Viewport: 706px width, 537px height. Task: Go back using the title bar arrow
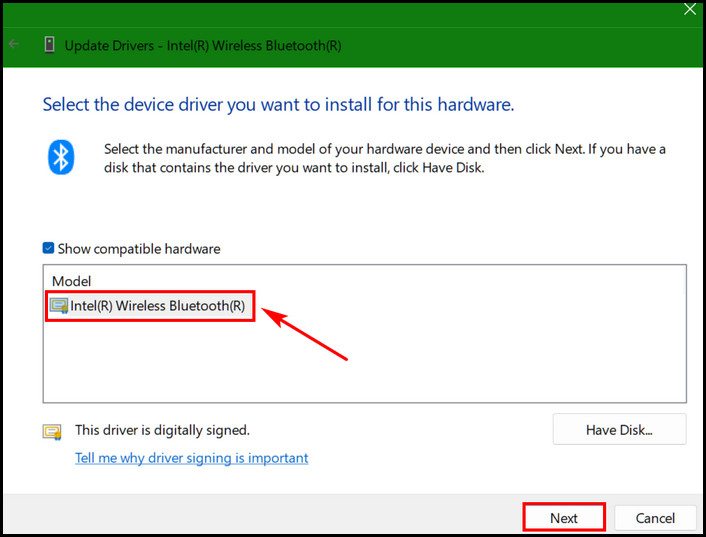pyautogui.click(x=14, y=44)
